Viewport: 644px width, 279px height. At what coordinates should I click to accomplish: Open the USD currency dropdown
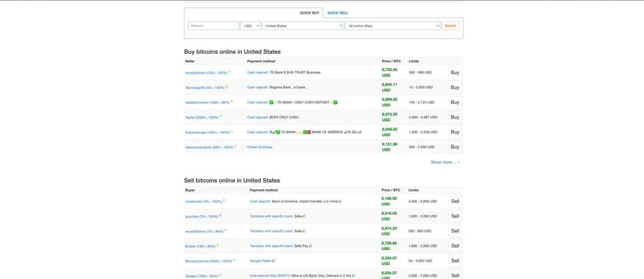(250, 26)
